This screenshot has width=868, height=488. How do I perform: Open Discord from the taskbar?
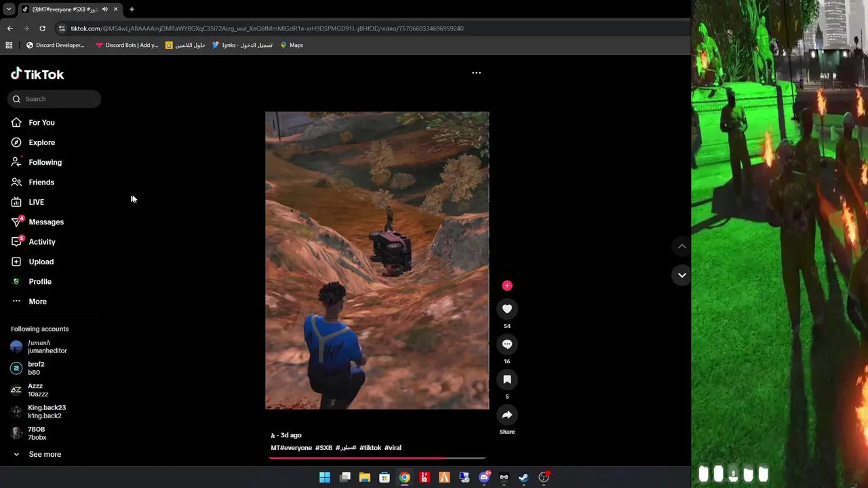(x=484, y=477)
